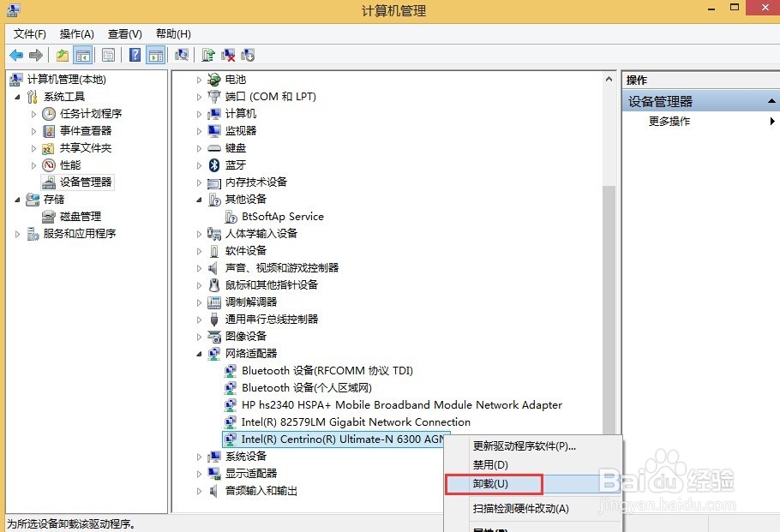The image size is (780, 532).
Task: Expand the 电池 category
Action: 199,80
